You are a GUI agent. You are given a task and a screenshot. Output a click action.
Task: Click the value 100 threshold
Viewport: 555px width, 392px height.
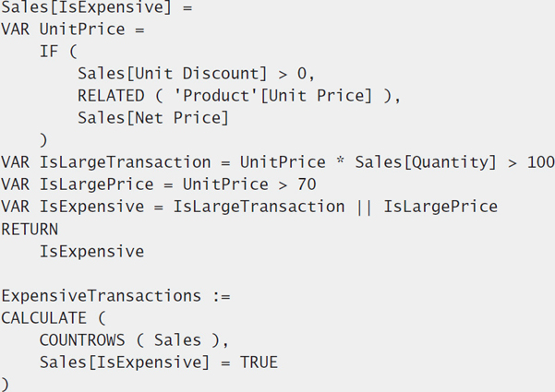pyautogui.click(x=541, y=162)
